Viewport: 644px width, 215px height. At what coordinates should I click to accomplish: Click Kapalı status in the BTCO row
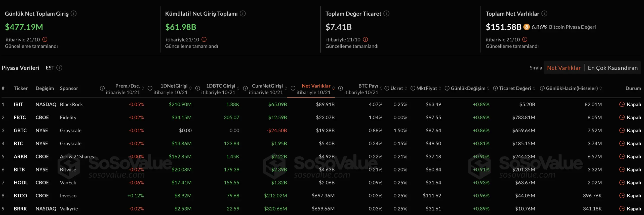click(x=634, y=196)
